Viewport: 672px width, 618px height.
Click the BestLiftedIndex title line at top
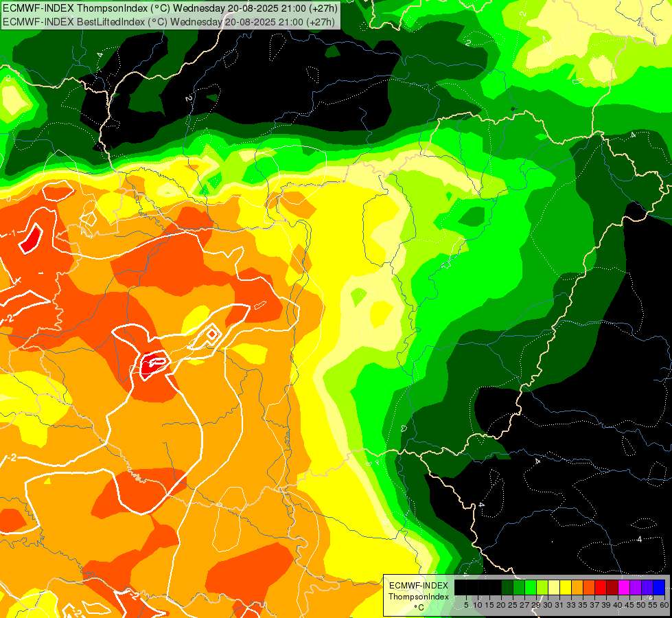[x=168, y=22]
